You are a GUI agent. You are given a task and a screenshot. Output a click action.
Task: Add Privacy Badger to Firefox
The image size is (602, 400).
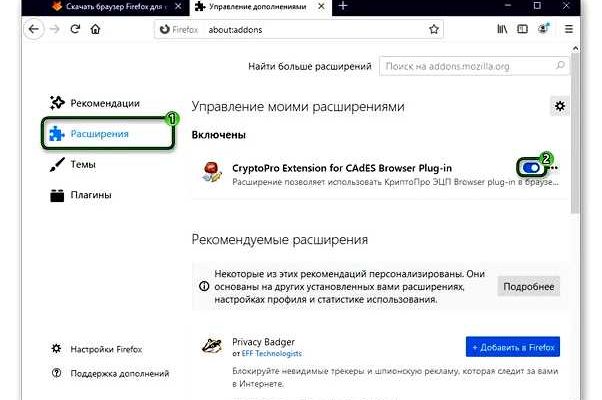point(513,347)
